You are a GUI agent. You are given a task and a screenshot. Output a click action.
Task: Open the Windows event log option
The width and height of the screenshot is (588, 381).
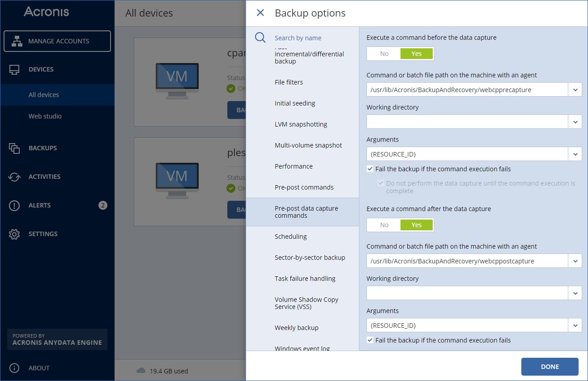tap(303, 347)
